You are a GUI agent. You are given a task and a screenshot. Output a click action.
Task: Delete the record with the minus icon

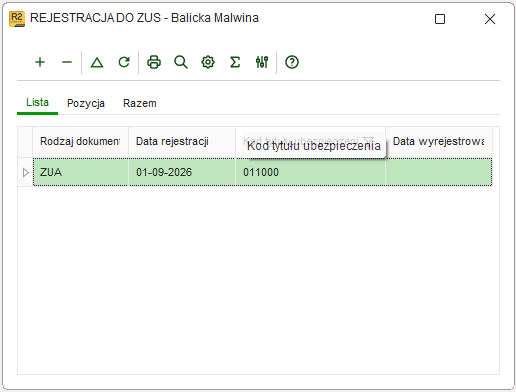point(67,62)
